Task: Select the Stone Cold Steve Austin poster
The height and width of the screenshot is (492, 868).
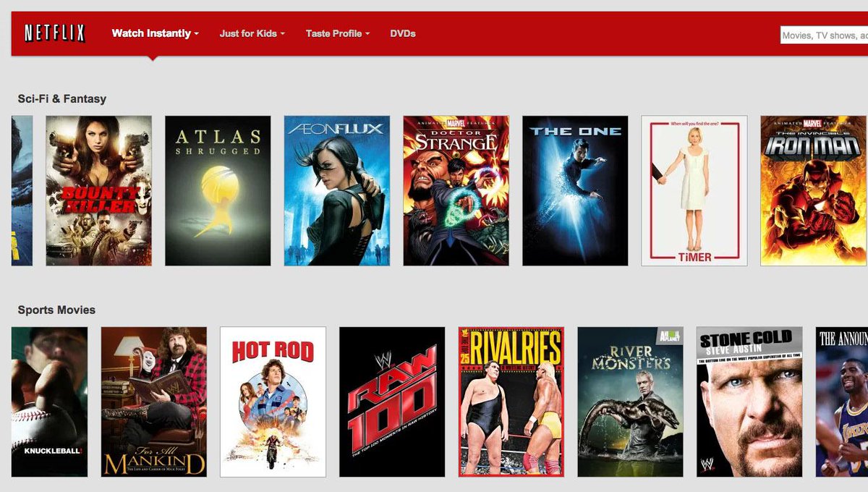Action: (749, 402)
